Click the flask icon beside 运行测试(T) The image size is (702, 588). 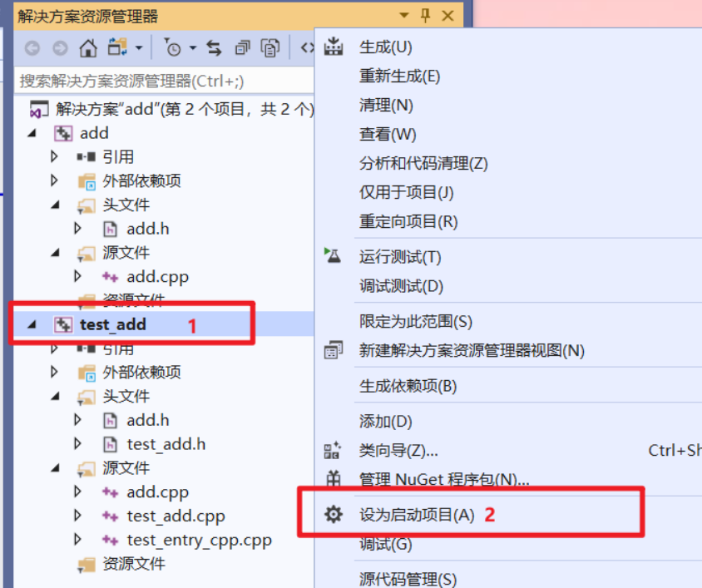tap(333, 256)
